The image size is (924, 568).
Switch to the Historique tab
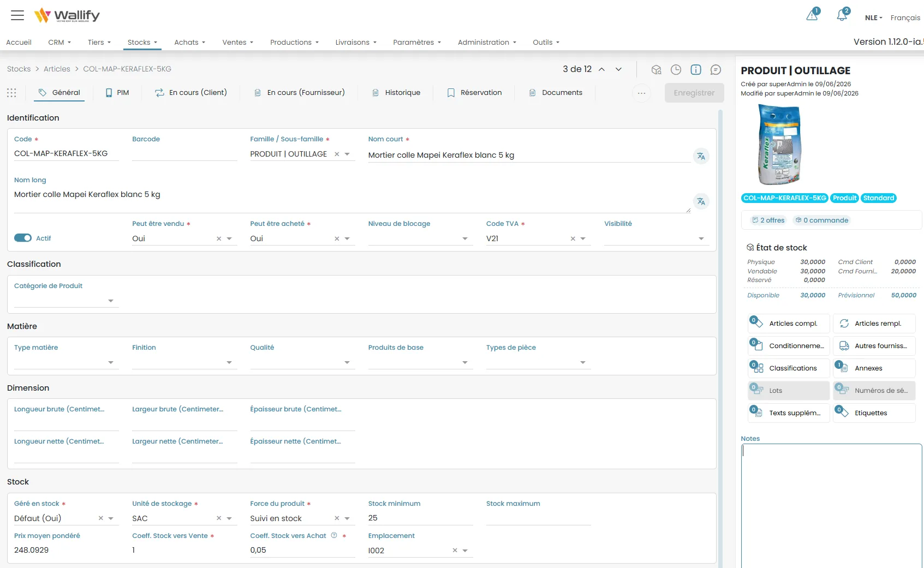coord(396,93)
